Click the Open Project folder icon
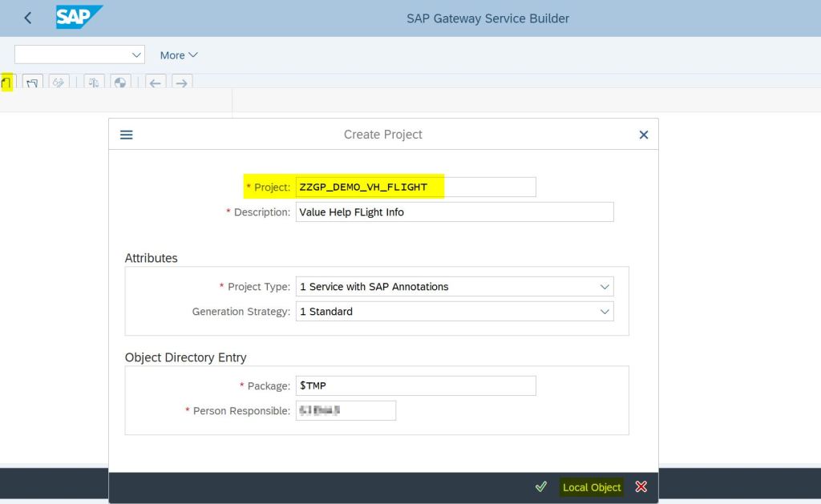This screenshot has width=821, height=504. point(32,82)
